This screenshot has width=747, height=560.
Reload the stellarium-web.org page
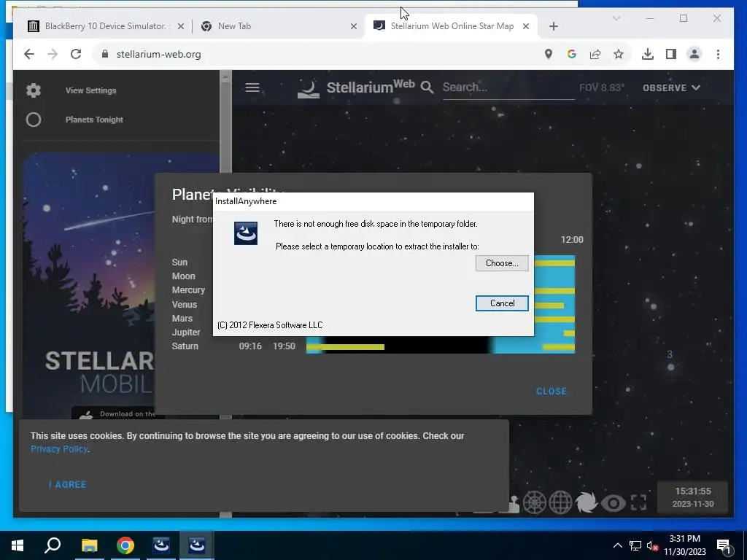[76, 54]
